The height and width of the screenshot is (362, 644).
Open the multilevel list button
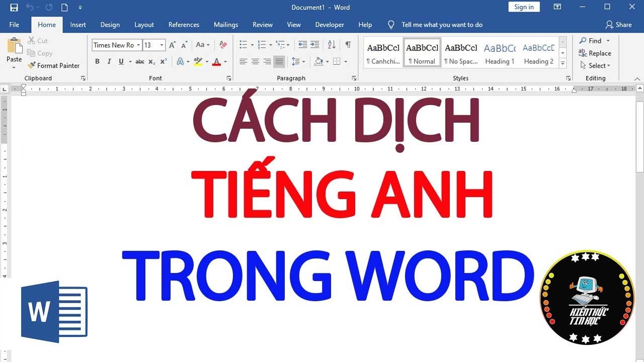pyautogui.click(x=280, y=45)
